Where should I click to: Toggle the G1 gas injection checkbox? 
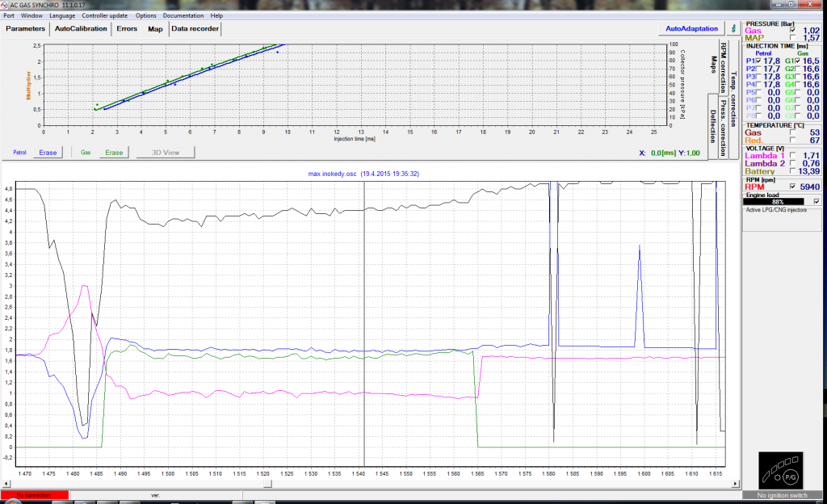pyautogui.click(x=799, y=61)
